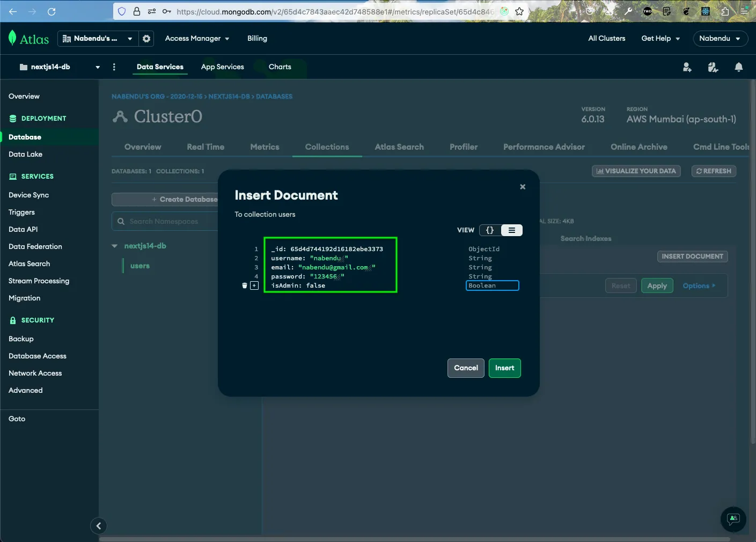The height and width of the screenshot is (542, 756).
Task: Open the browser extensions puzzle icon
Action: point(725,11)
